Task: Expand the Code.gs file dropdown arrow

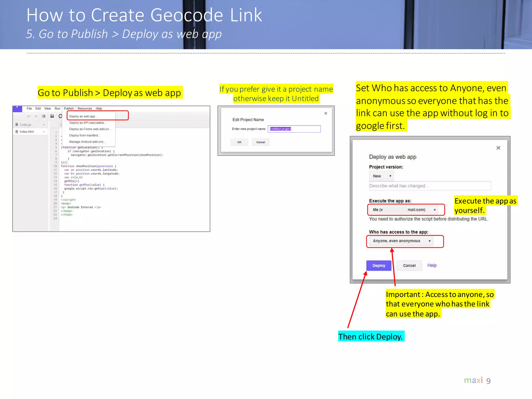Action: [x=44, y=125]
